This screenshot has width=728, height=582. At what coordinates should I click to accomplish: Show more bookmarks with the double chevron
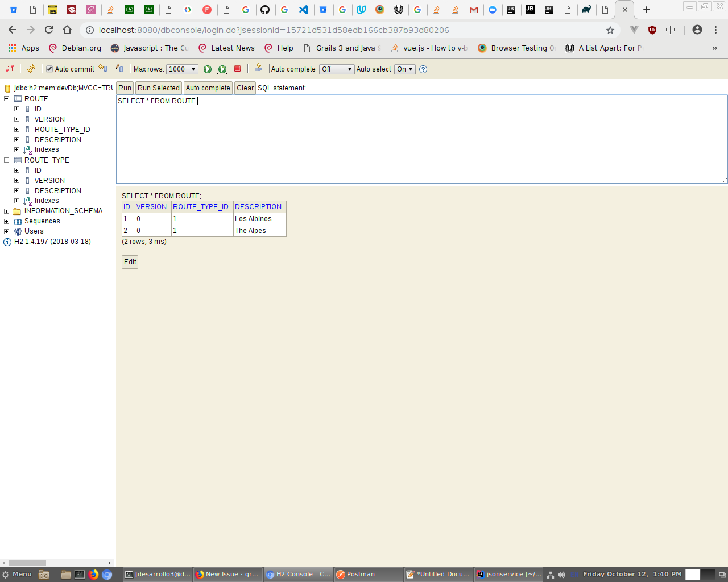coord(715,48)
